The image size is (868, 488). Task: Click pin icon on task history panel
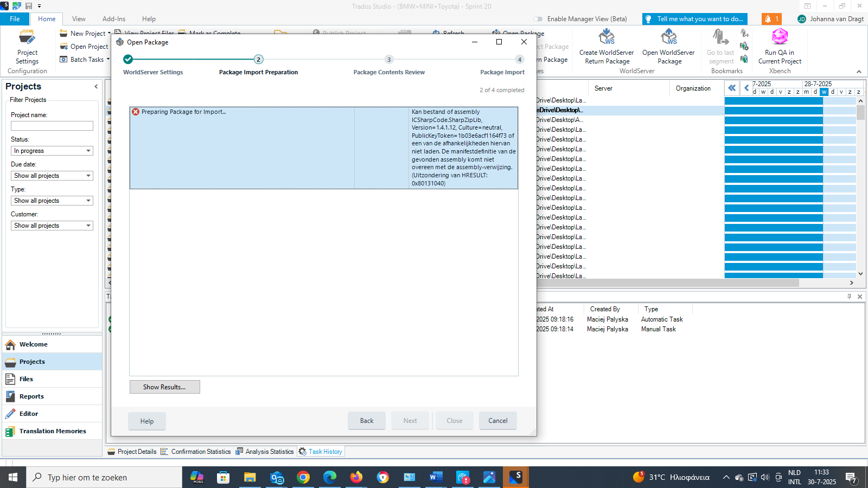(x=850, y=297)
